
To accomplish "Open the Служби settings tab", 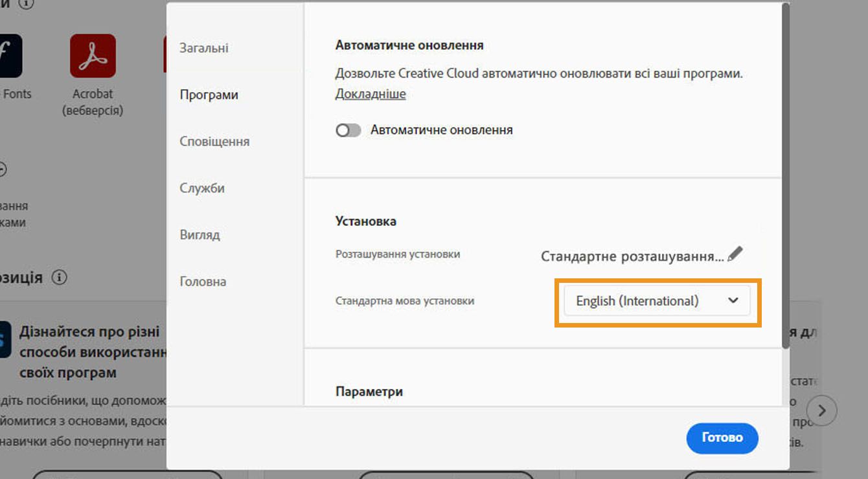I will coord(202,188).
